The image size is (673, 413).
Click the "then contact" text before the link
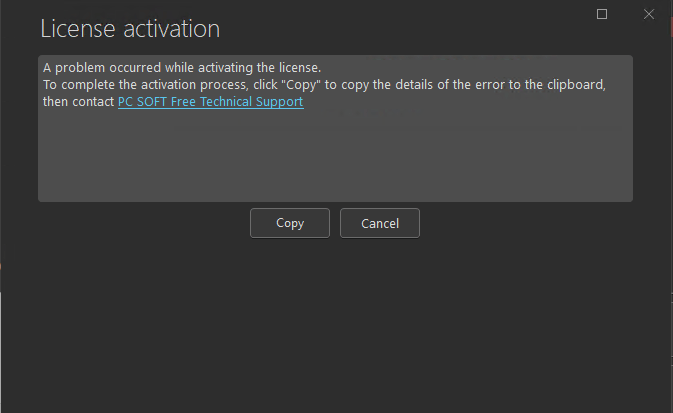click(78, 102)
